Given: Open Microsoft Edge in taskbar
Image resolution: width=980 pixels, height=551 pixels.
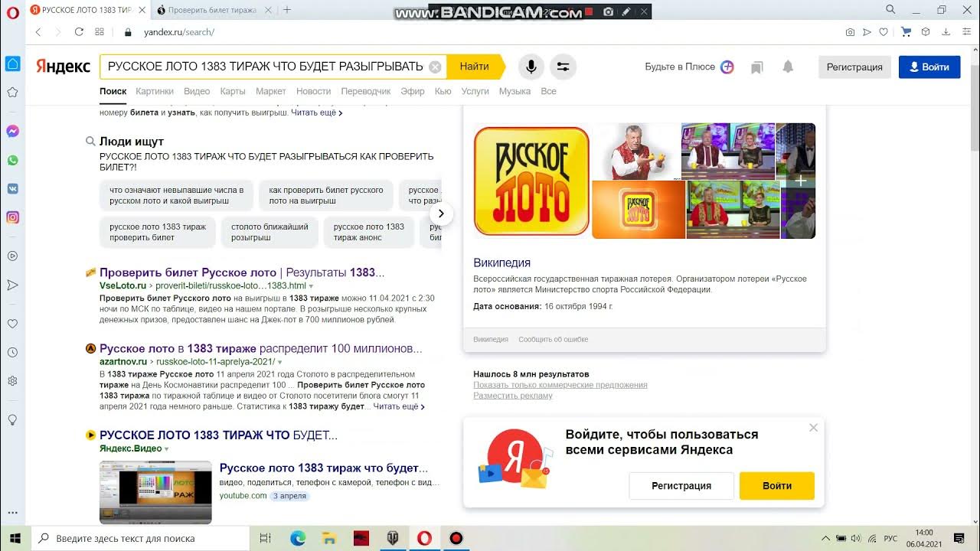Looking at the screenshot, I should coord(298,538).
